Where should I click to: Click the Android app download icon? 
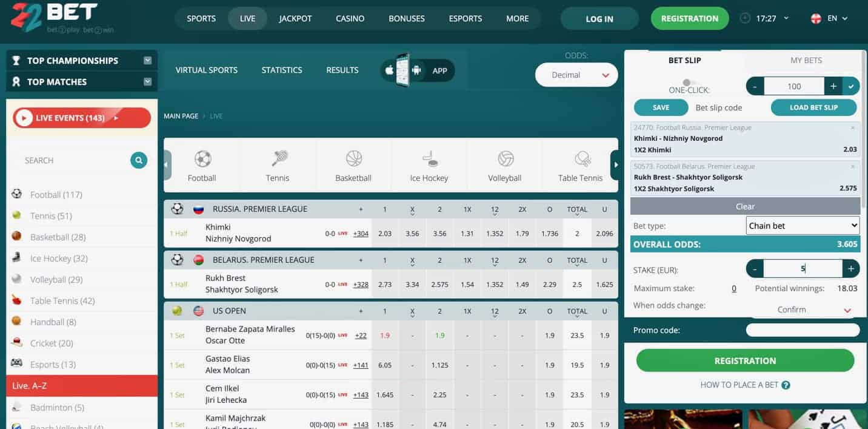(x=416, y=70)
